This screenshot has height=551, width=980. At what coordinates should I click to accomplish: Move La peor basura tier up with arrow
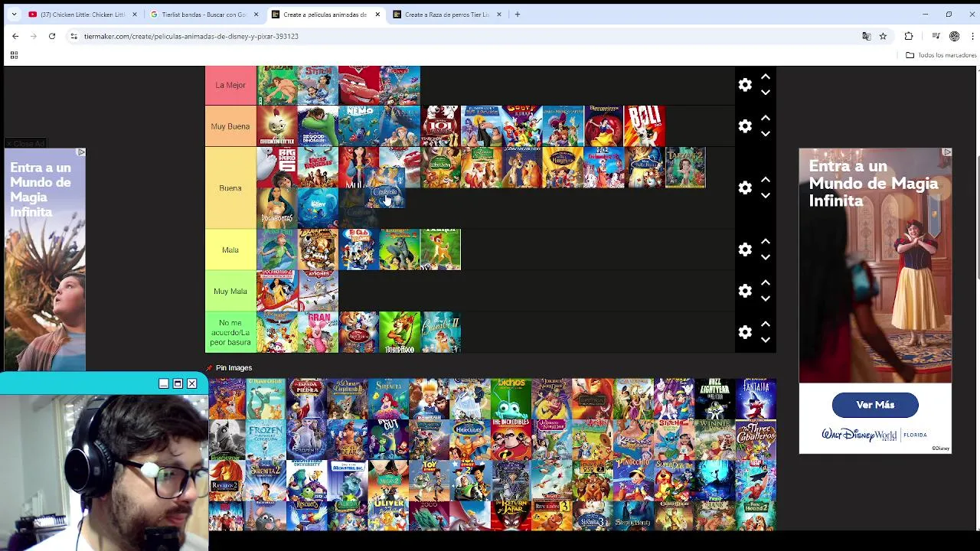765,324
